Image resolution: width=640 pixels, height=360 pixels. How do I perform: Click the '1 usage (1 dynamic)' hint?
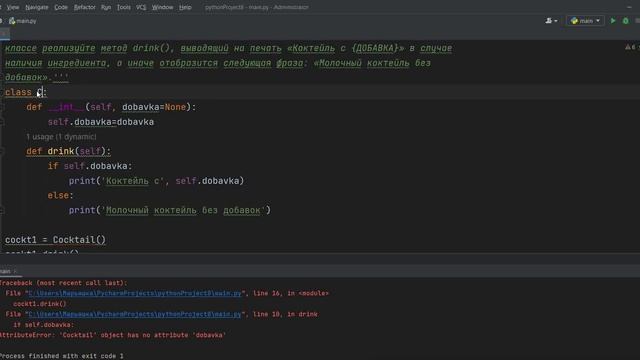(61, 137)
